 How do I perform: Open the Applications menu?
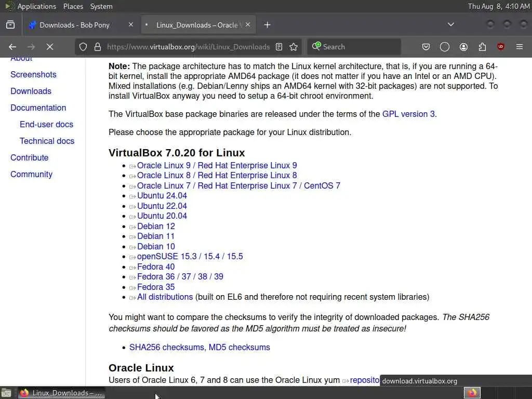click(x=37, y=6)
